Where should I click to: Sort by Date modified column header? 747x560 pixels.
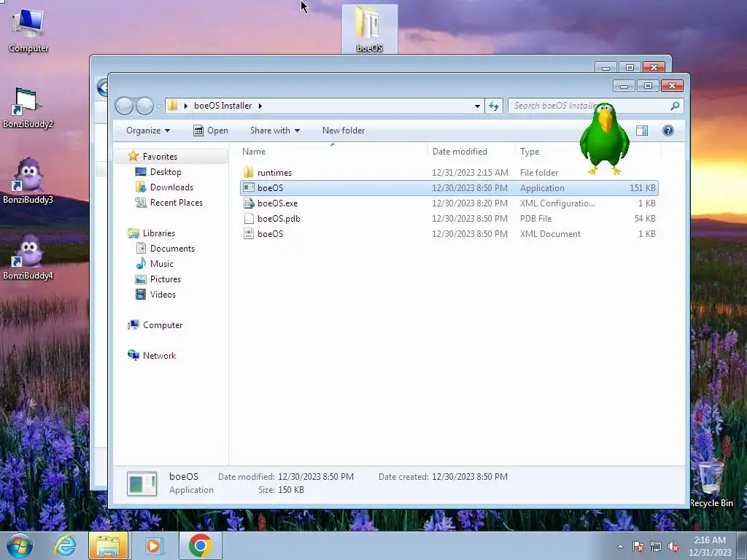point(471,152)
